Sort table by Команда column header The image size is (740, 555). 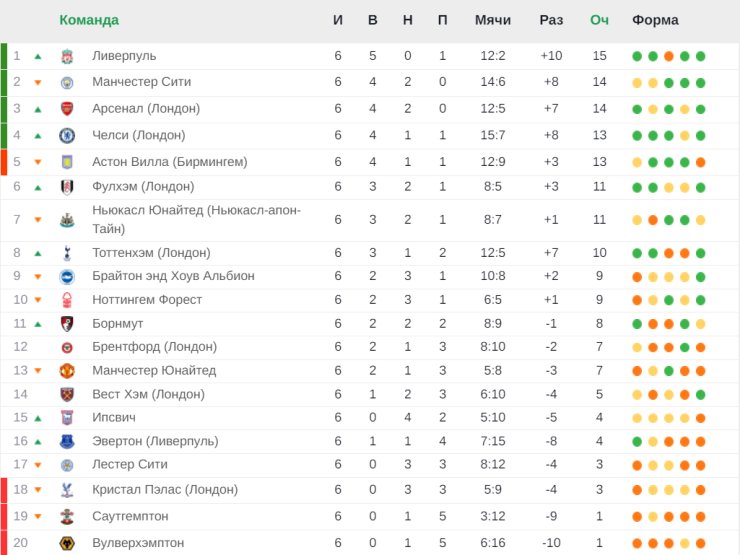[x=89, y=20]
